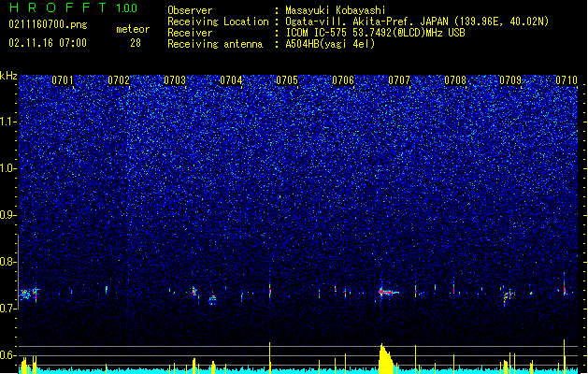Viewport: 588px width, 374px height.
Task: Click the time marker 0709
Action: (x=510, y=80)
